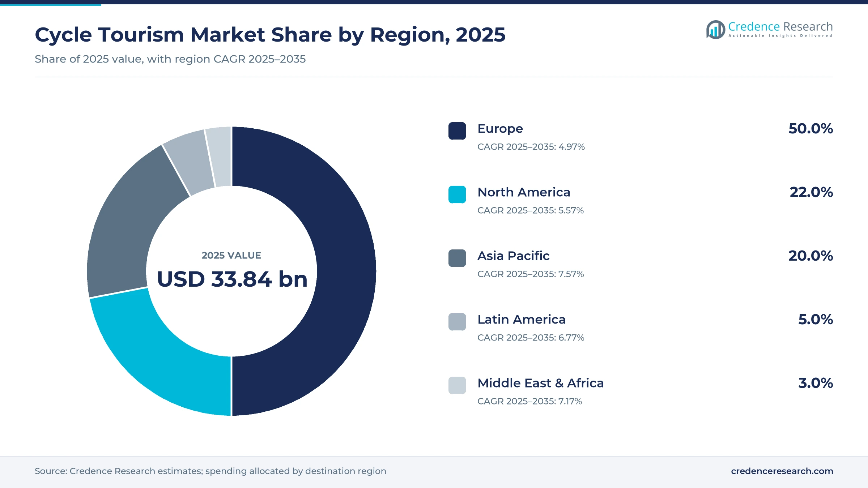The image size is (868, 488).
Task: Click the '50.0%' share value
Action: [810, 128]
